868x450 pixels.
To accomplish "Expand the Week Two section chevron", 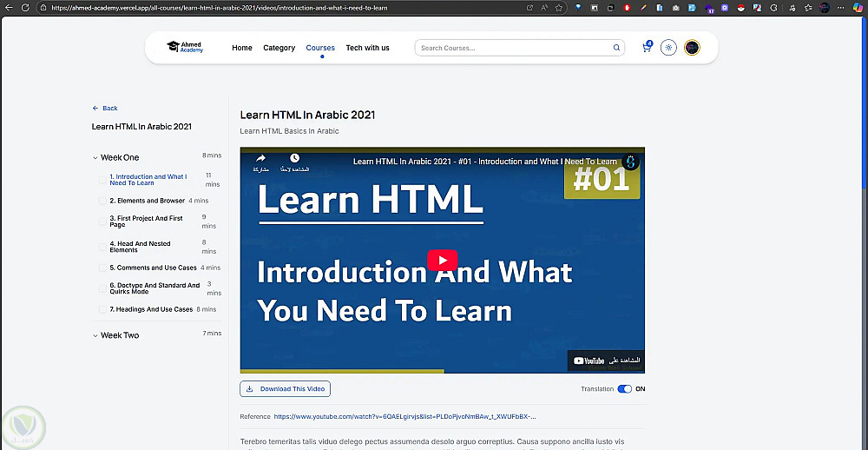I will (x=95, y=336).
